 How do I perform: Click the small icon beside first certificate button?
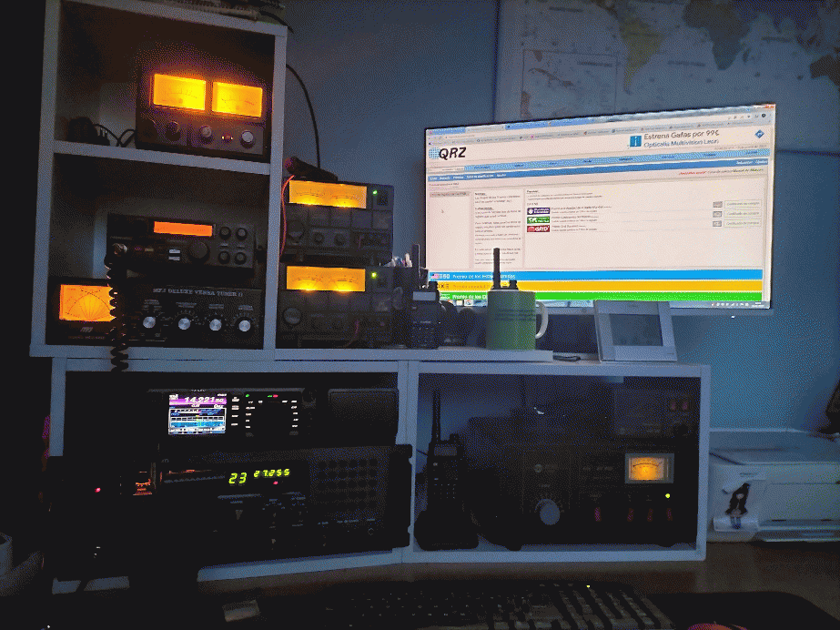pos(717,205)
